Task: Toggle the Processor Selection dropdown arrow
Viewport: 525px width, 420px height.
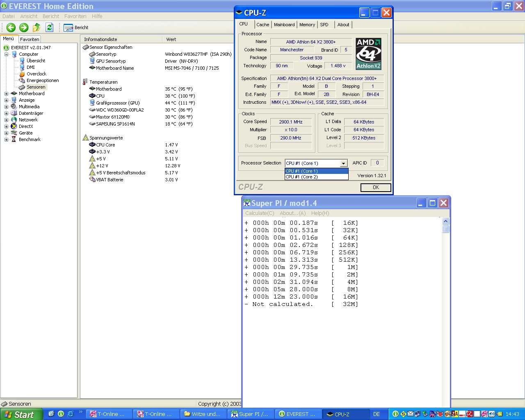Action: pyautogui.click(x=344, y=163)
